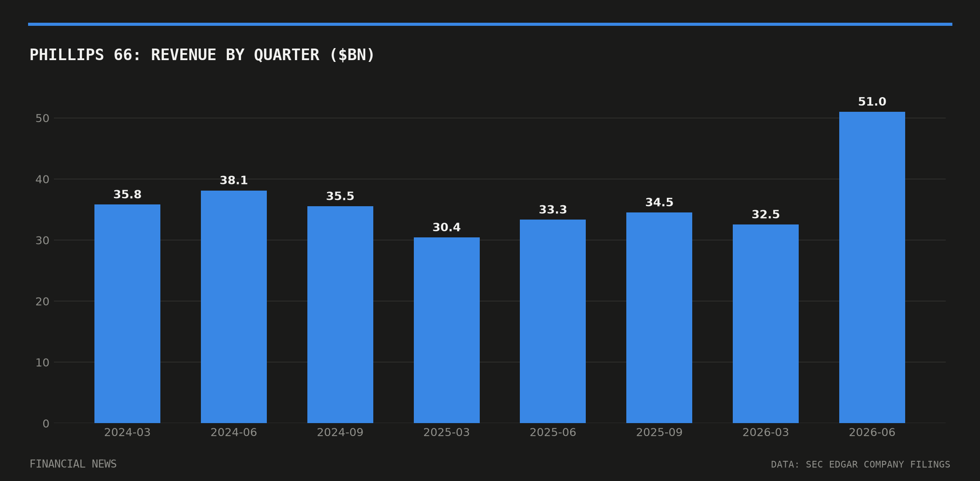Image resolution: width=980 pixels, height=481 pixels.
Task: Select the 2026-03 revenue bar
Action: tap(766, 324)
